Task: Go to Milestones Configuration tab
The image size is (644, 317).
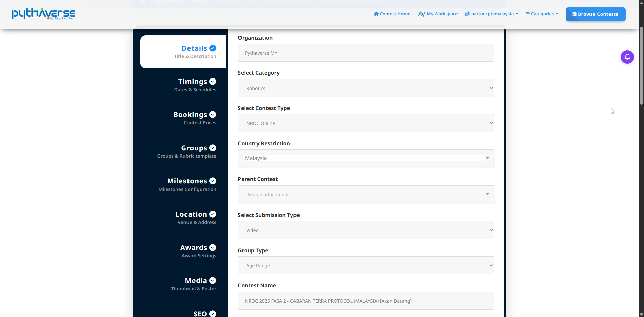Action: (x=183, y=184)
